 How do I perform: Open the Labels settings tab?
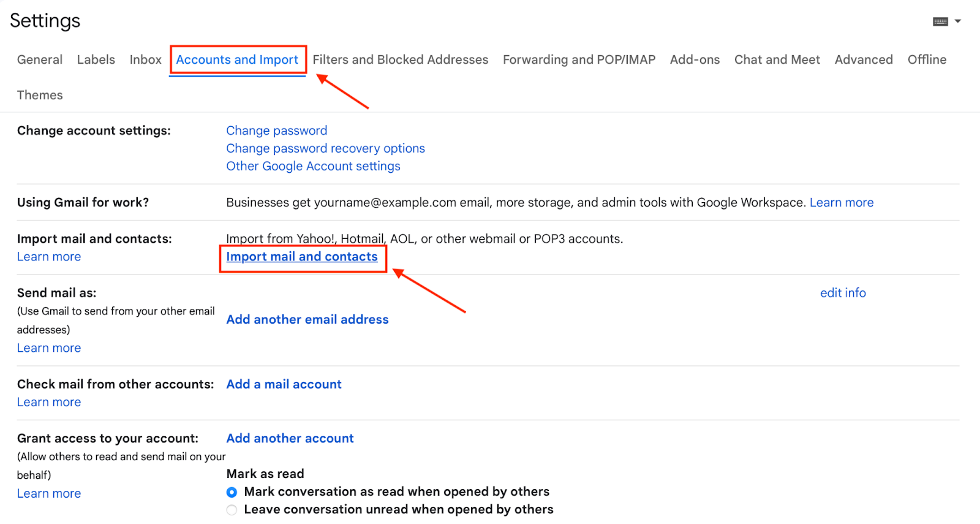click(96, 59)
